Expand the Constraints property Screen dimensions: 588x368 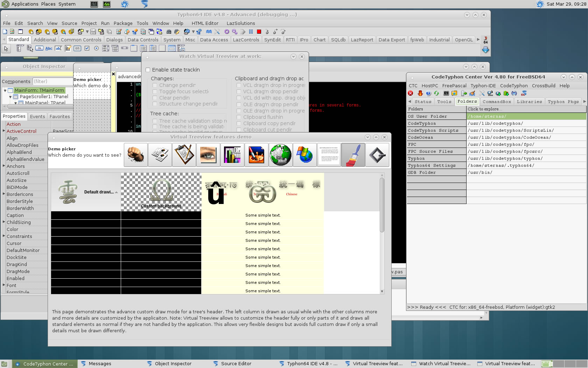[x=4, y=236]
